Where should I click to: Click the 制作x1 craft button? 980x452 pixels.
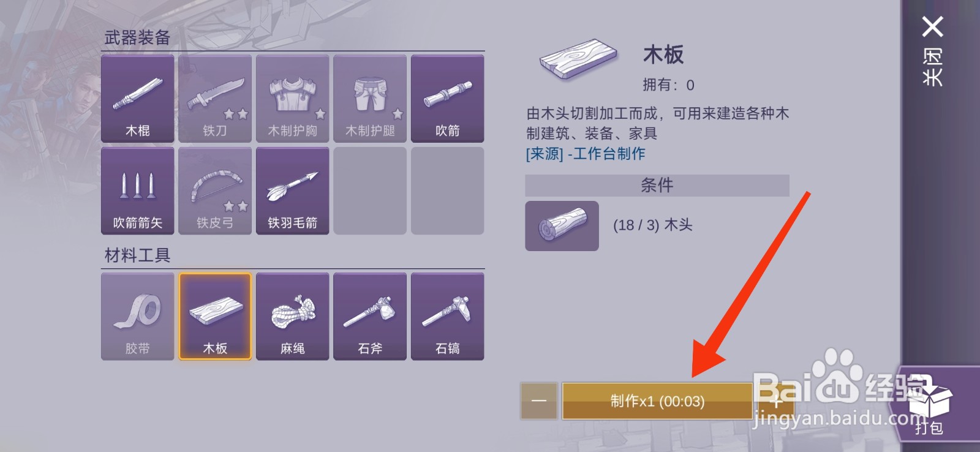click(657, 401)
